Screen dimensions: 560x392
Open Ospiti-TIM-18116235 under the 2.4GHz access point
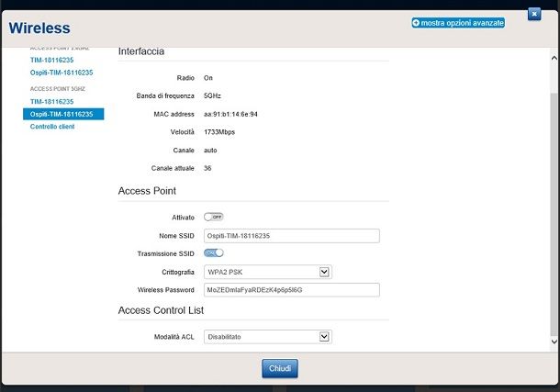(x=62, y=73)
